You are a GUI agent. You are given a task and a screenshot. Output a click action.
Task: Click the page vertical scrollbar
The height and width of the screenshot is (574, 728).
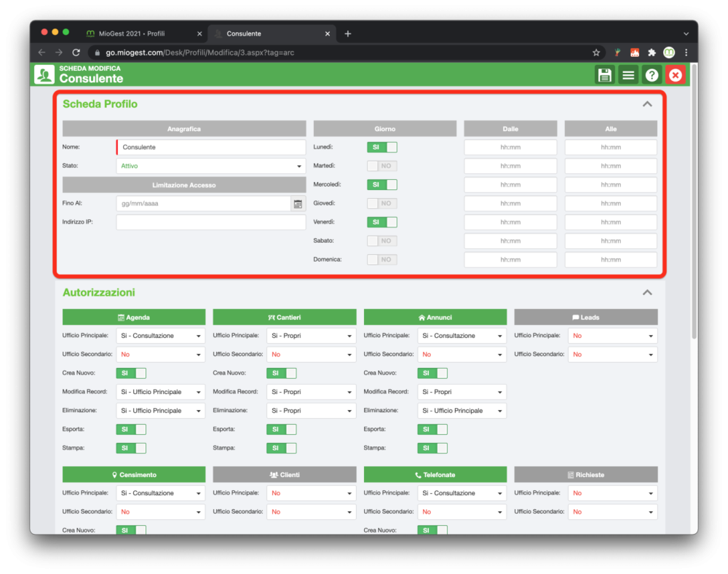(x=694, y=202)
